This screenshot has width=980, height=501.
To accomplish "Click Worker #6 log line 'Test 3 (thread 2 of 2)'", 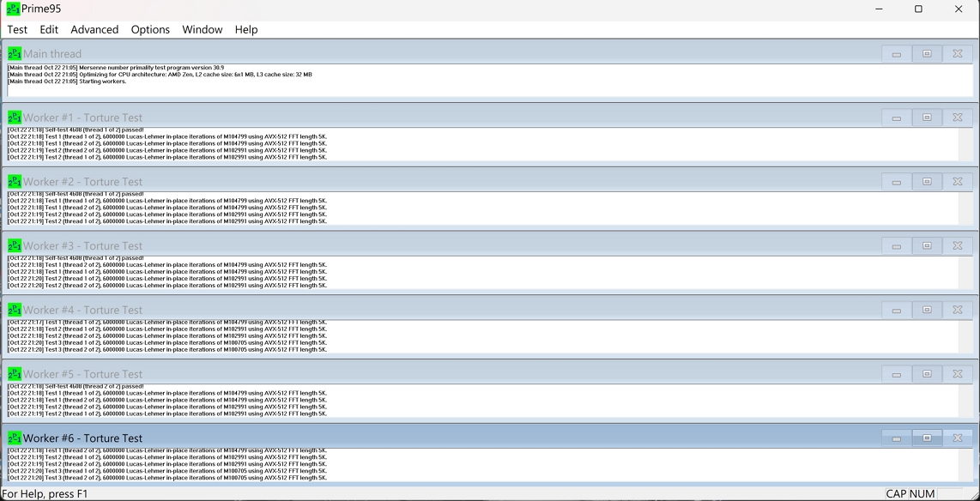I will [167, 478].
